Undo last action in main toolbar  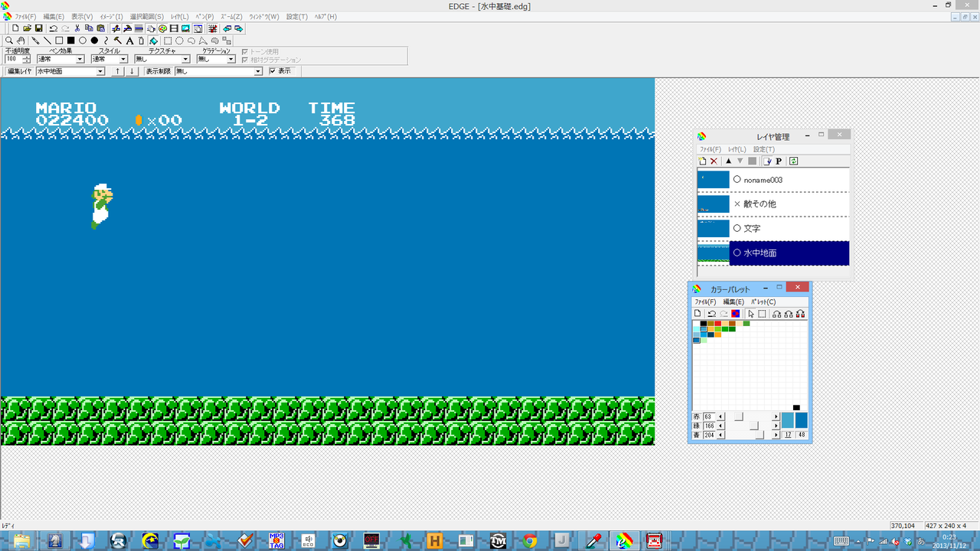pyautogui.click(x=53, y=28)
